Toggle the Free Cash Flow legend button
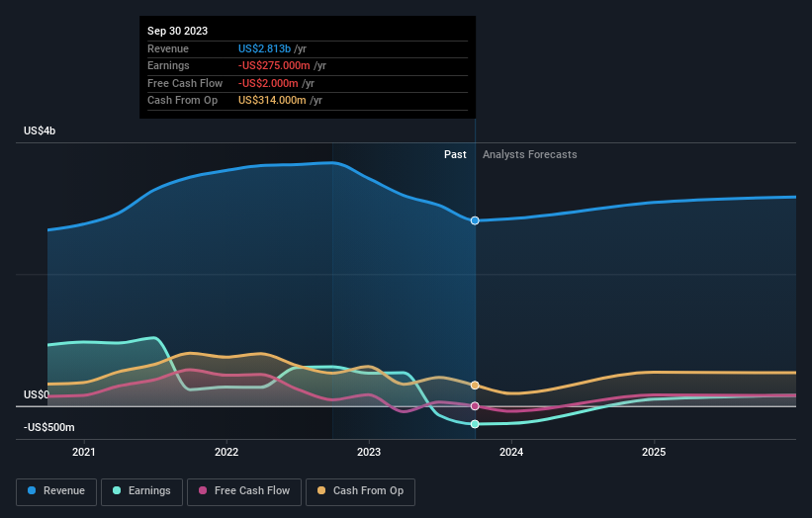Screen dimensions: 812x518 (x=244, y=491)
